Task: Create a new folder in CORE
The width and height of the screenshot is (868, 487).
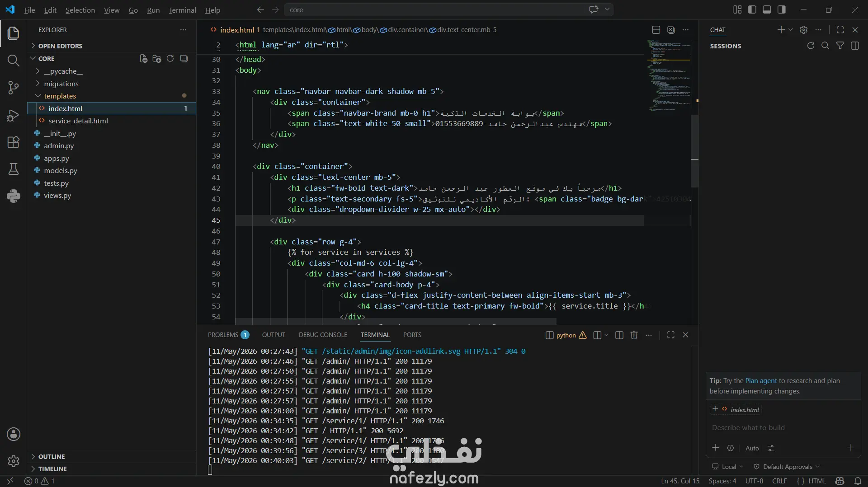Action: 157,59
